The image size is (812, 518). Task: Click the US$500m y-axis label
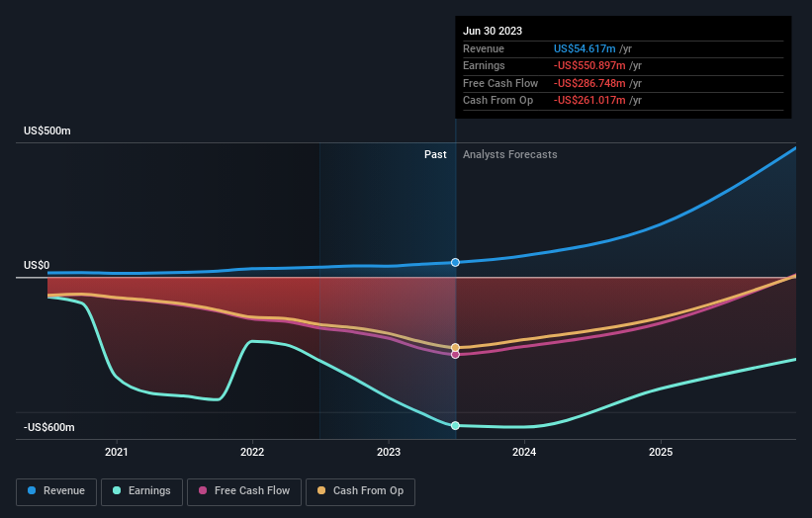pyautogui.click(x=47, y=130)
